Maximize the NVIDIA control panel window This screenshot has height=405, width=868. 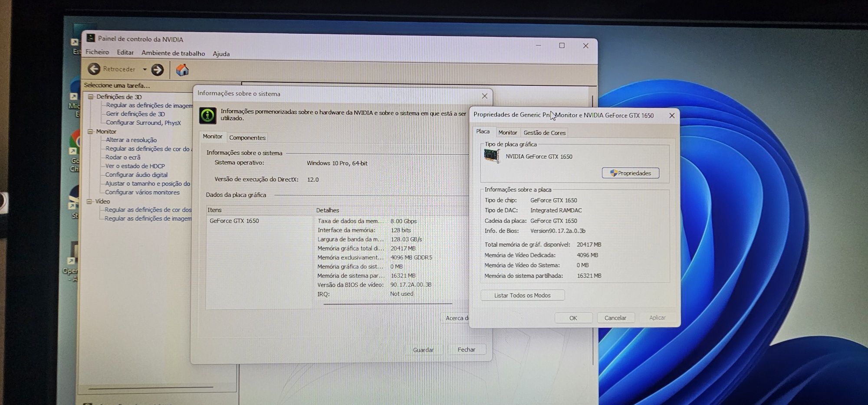562,46
